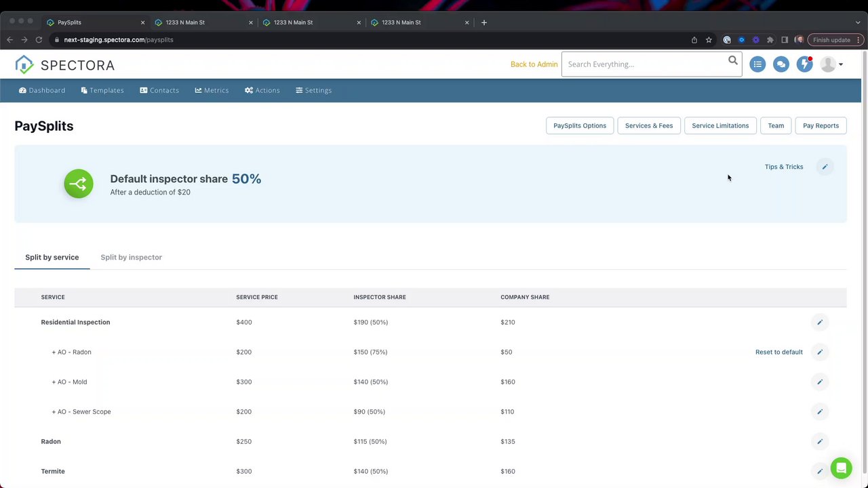Screen dimensions: 868x488
Task: Open the Dashboard menu
Action: [x=42, y=90]
